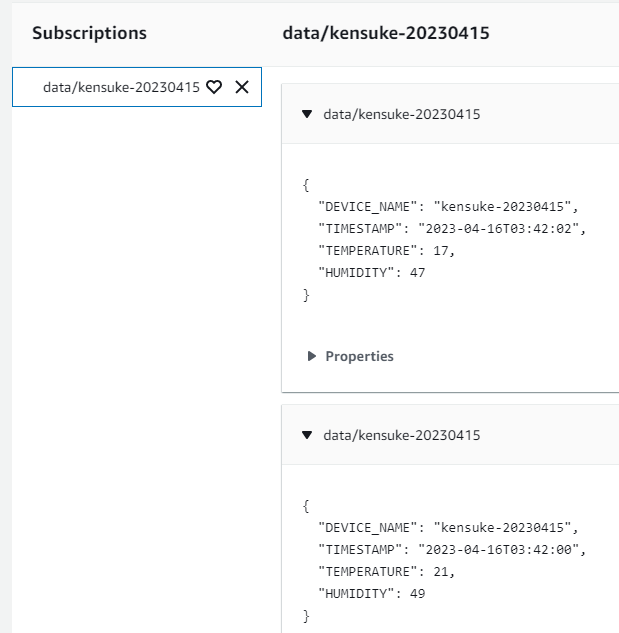Click the Properties label
Screen dimensions: 619x633
[359, 356]
